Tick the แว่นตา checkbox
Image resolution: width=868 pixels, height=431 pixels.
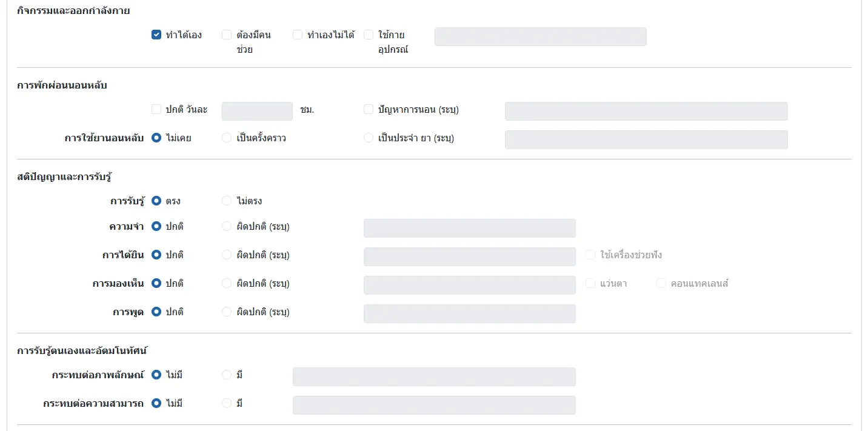point(590,283)
